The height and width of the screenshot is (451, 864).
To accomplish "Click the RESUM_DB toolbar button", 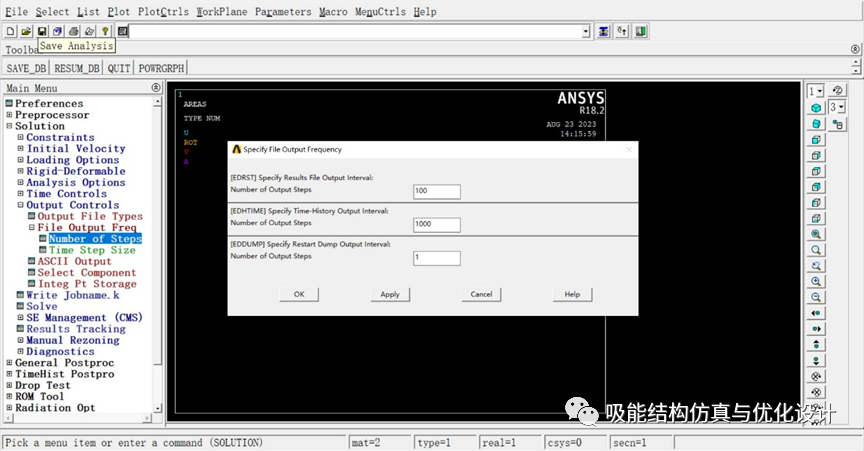I will (77, 68).
